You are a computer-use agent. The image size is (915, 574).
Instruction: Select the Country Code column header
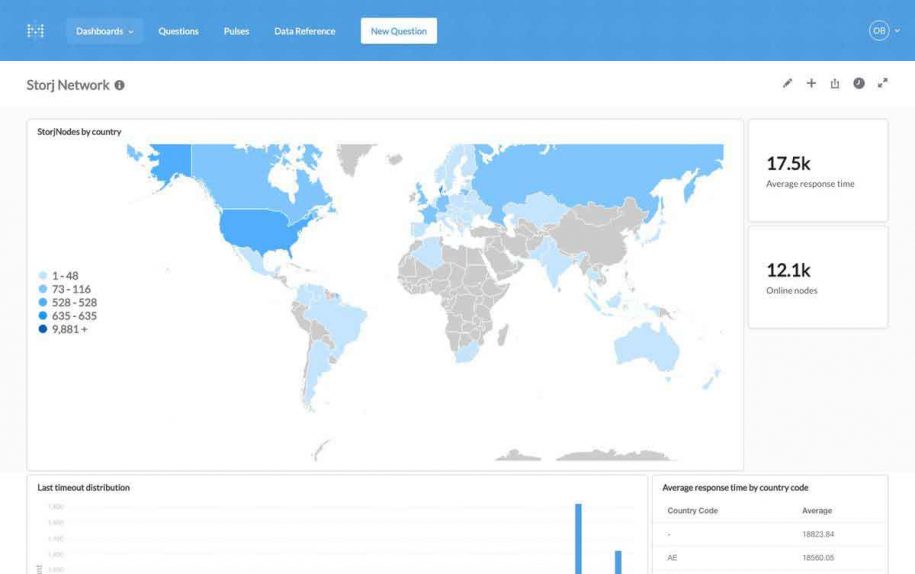coord(692,511)
